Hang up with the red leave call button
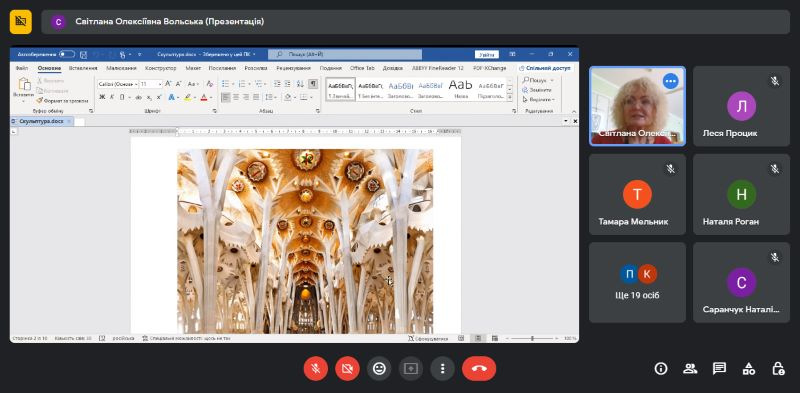The width and height of the screenshot is (800, 393). tap(479, 369)
